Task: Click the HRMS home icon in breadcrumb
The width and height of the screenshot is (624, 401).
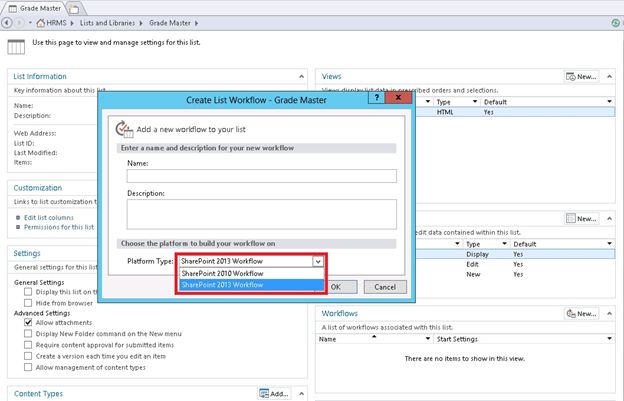Action: [41, 23]
